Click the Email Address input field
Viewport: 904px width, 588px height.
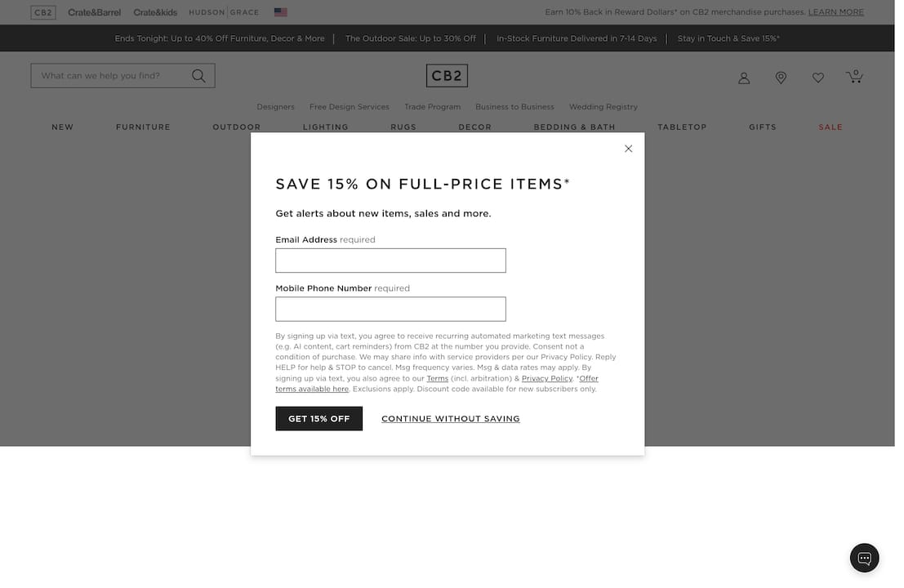click(x=390, y=260)
